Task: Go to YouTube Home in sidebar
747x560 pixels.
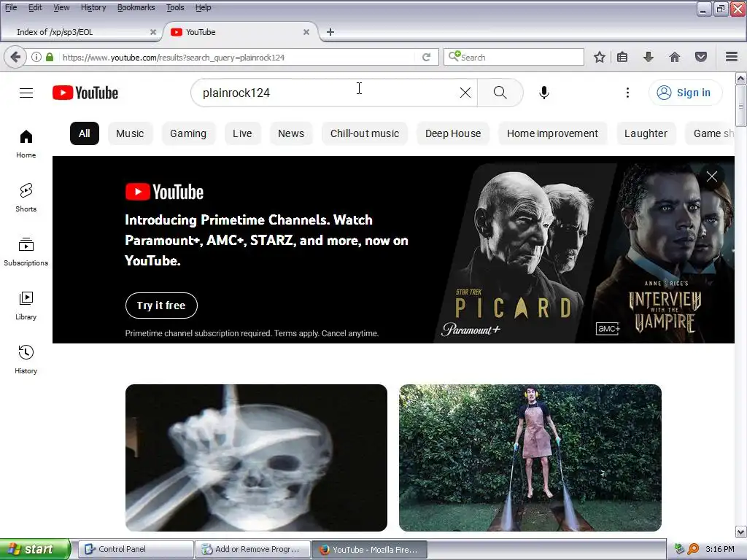Action: pos(26,144)
